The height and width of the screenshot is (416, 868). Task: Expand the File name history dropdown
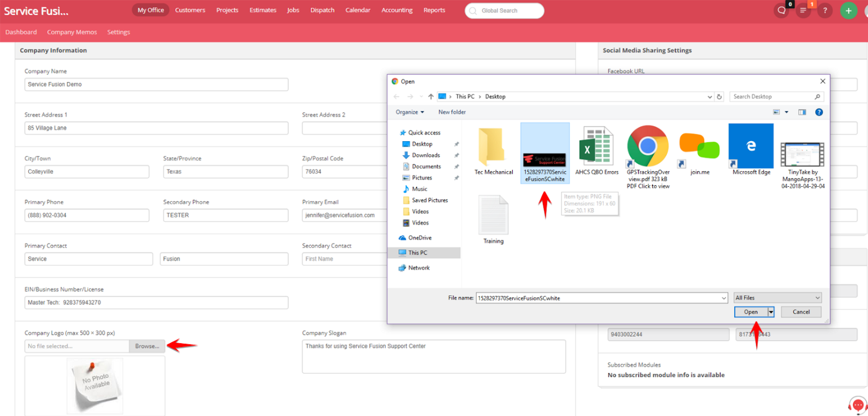(x=723, y=298)
